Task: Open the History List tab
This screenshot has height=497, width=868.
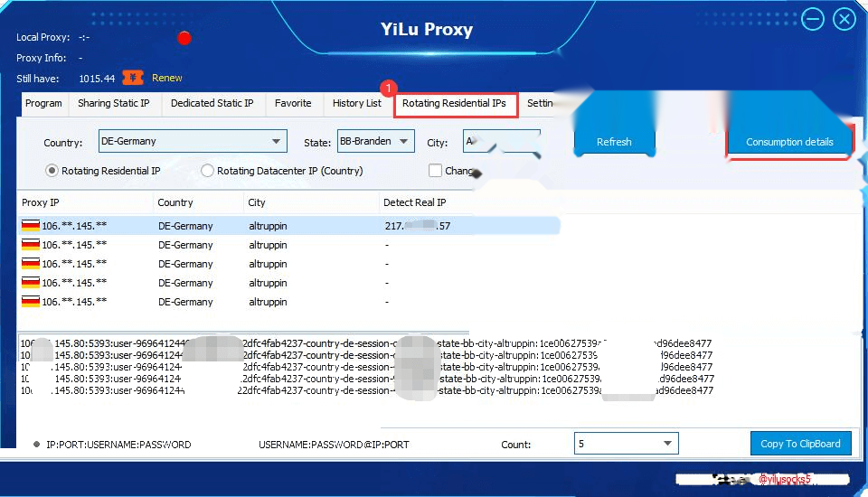Action: point(356,104)
